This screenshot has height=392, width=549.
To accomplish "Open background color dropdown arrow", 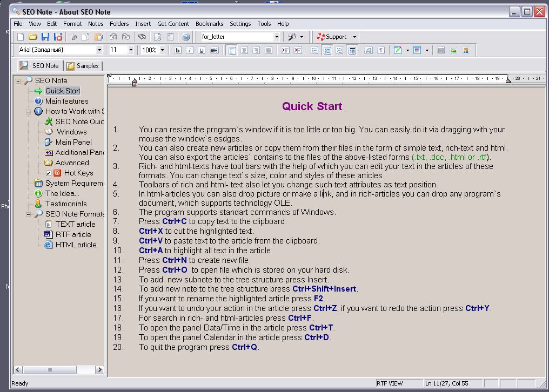I will tap(427, 50).
